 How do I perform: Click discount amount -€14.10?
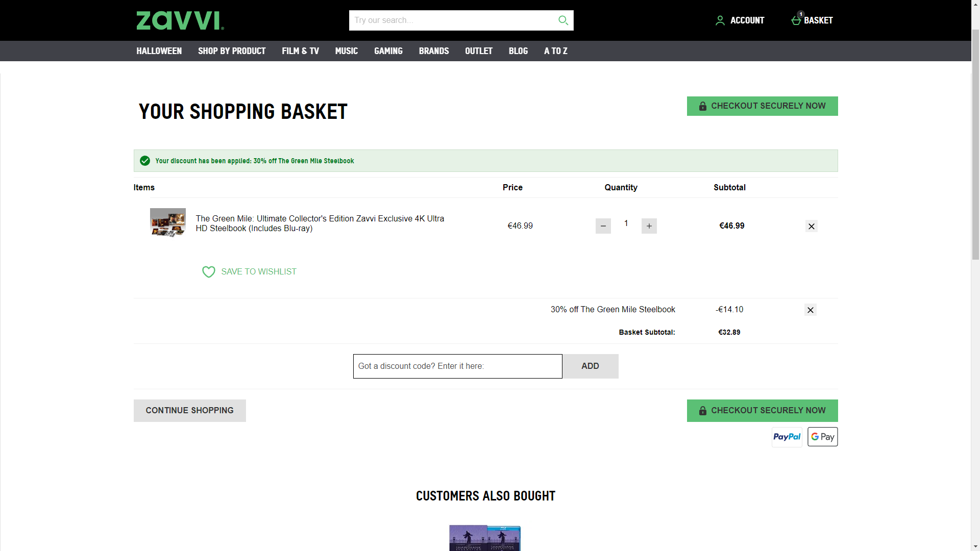pyautogui.click(x=729, y=310)
